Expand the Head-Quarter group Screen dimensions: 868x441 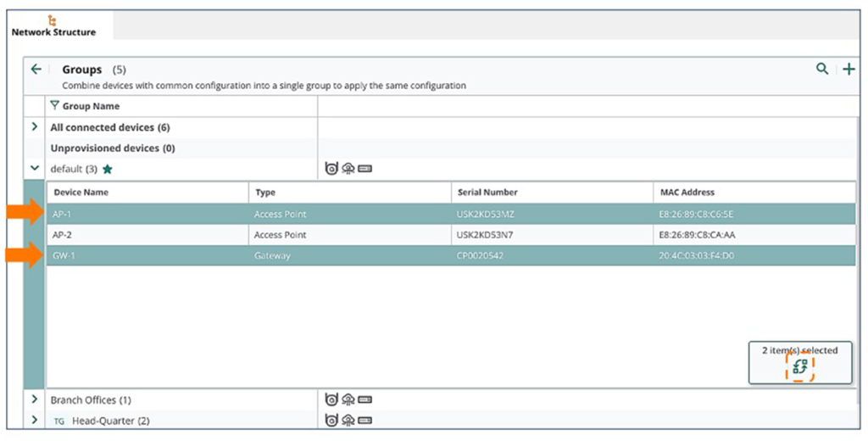(x=35, y=421)
